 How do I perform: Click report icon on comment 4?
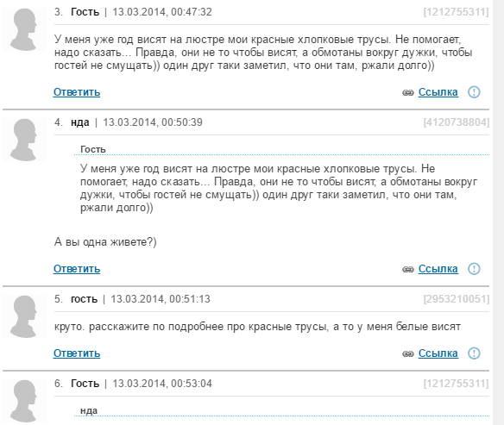click(x=474, y=269)
